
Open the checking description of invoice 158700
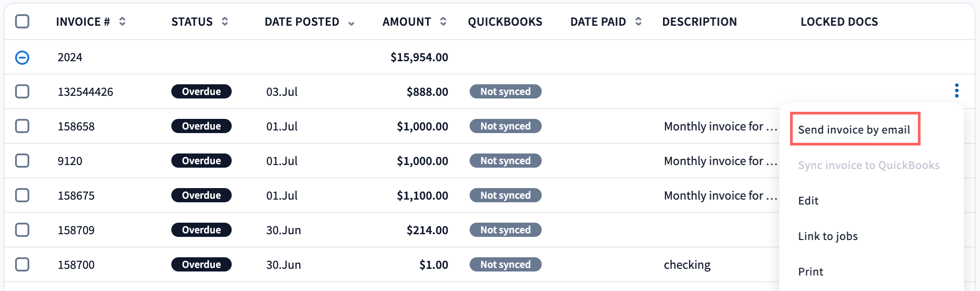click(x=687, y=264)
